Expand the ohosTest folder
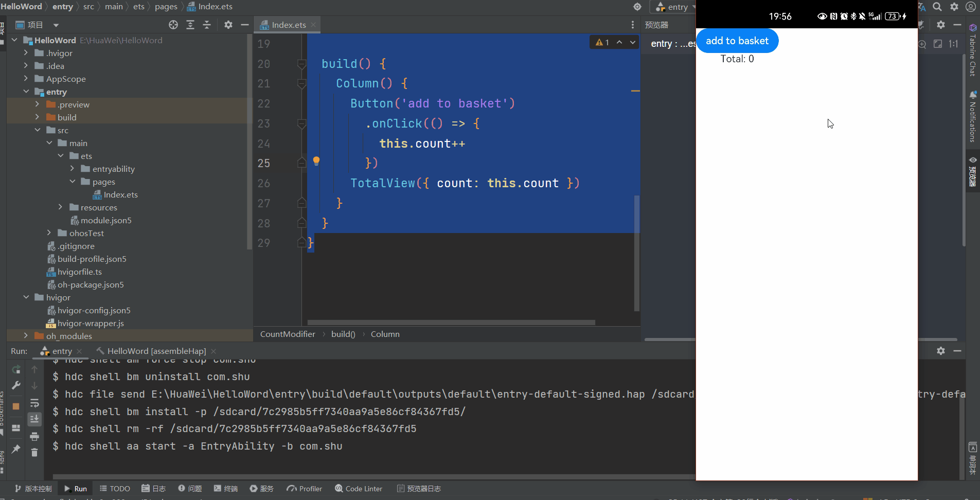The width and height of the screenshot is (980, 500). pos(49,233)
